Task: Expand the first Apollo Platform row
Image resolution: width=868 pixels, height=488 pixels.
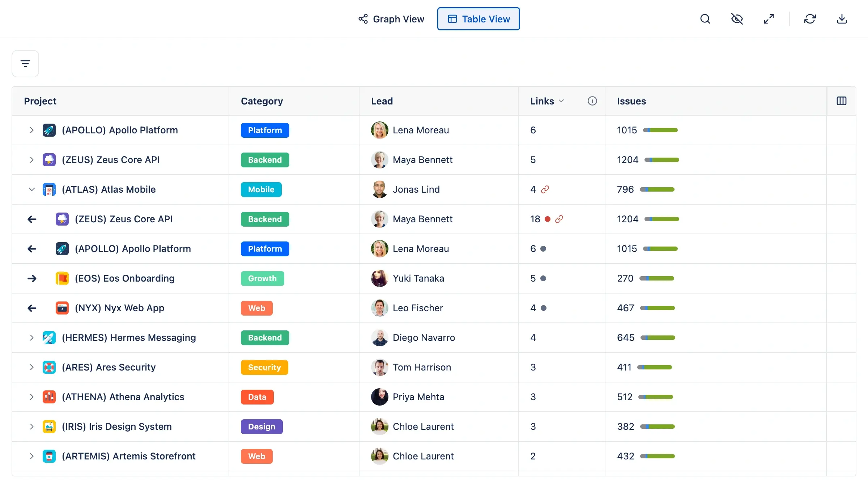Action: pos(31,130)
